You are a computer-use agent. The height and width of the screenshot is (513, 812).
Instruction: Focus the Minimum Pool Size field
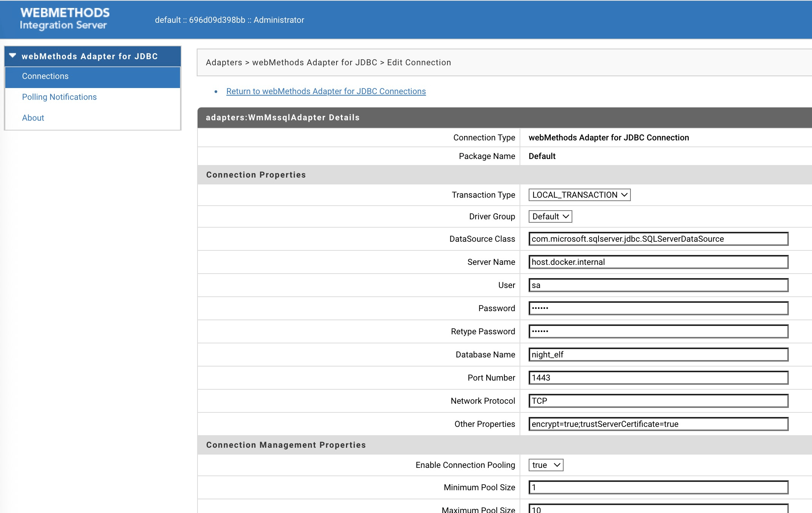pyautogui.click(x=659, y=488)
